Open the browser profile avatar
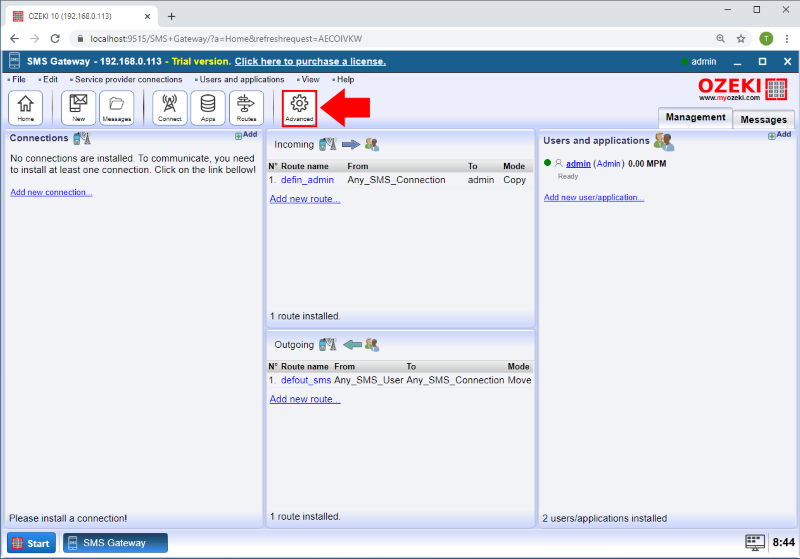The image size is (800, 559). click(766, 39)
